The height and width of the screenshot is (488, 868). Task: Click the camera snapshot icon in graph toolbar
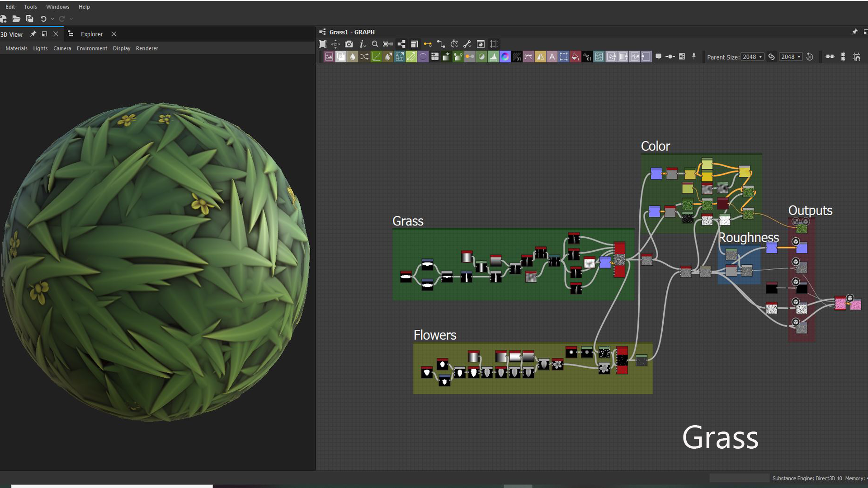(x=349, y=44)
